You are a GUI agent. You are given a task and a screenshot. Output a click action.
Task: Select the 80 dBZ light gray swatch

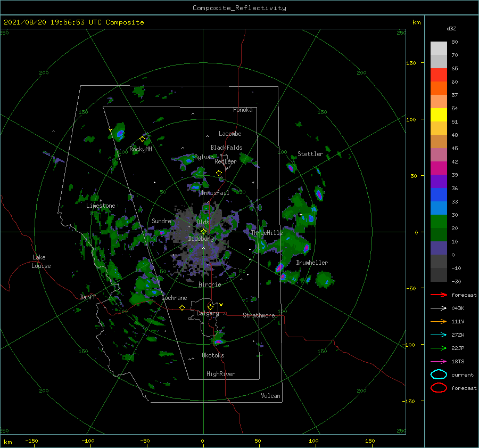439,48
